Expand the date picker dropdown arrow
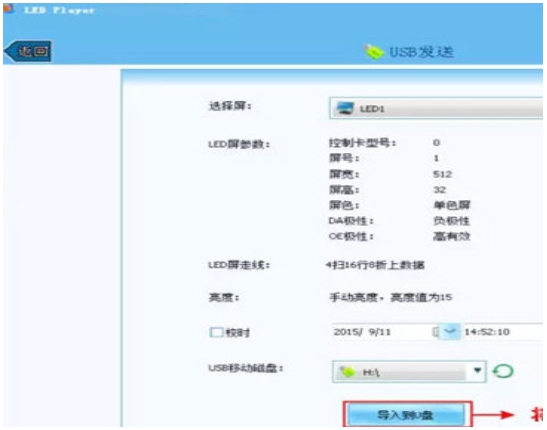Viewport: 547px width, 430px height. 450,332
